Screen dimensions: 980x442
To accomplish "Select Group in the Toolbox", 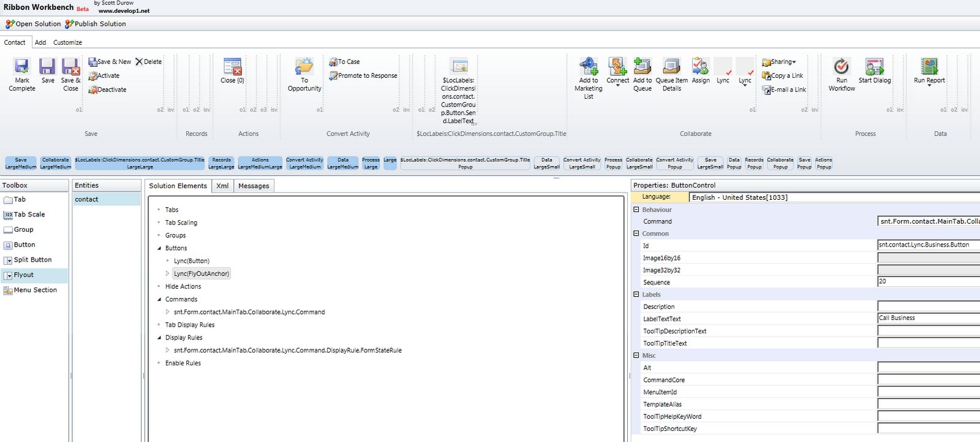I will click(x=34, y=230).
